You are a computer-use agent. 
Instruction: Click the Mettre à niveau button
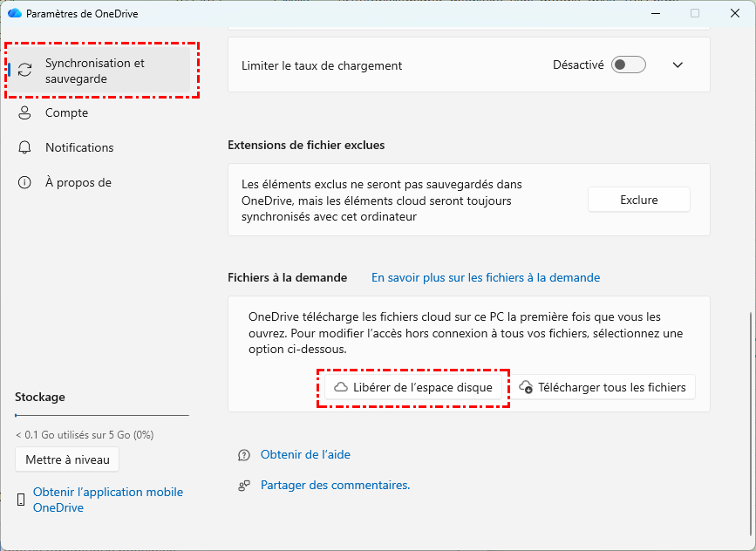click(67, 459)
